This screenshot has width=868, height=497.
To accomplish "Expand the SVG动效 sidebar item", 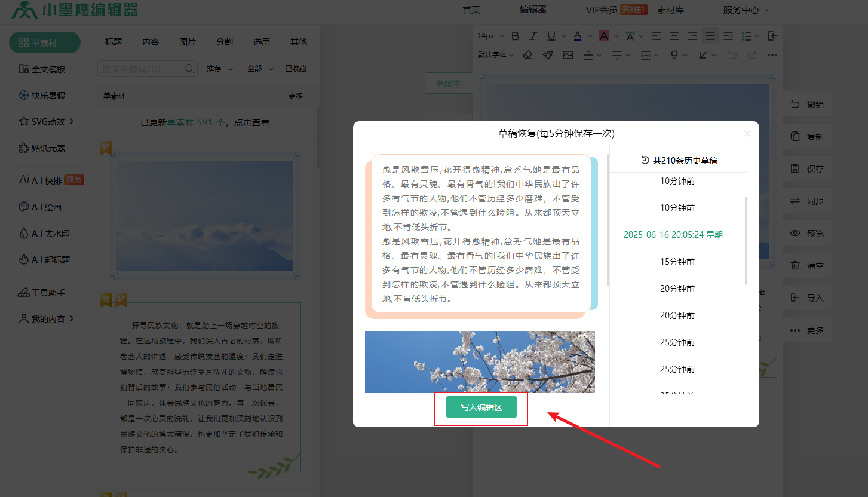I will [x=47, y=121].
